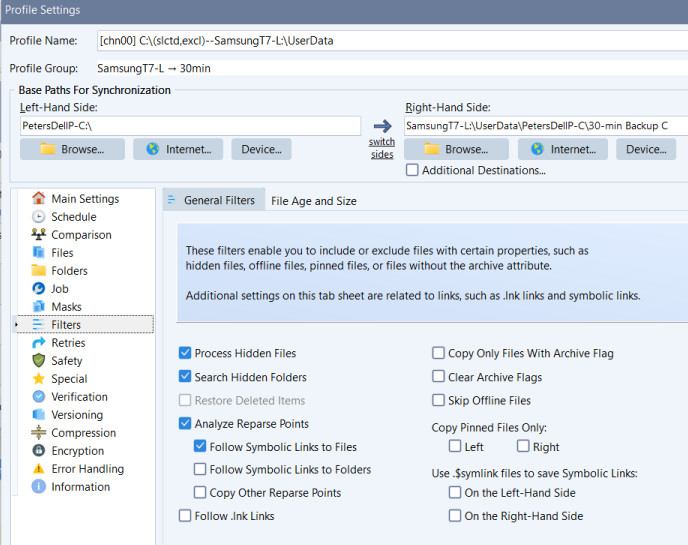
Task: Switch to the File Age and Size tab
Action: click(314, 201)
